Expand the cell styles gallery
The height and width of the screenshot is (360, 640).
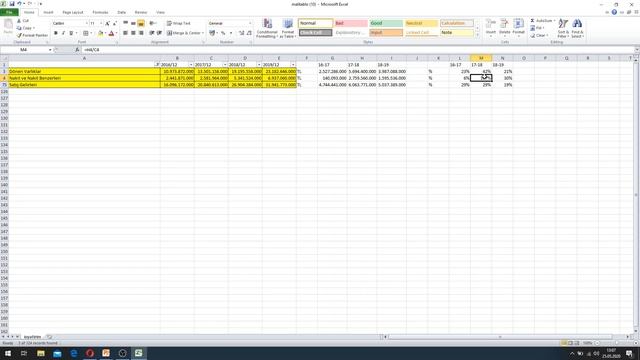(477, 36)
